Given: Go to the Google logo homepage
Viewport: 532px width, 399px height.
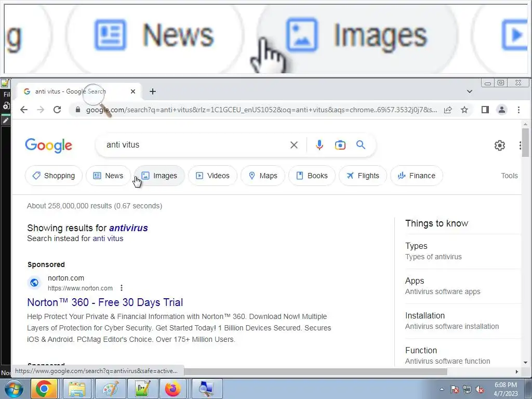Looking at the screenshot, I should (x=48, y=145).
